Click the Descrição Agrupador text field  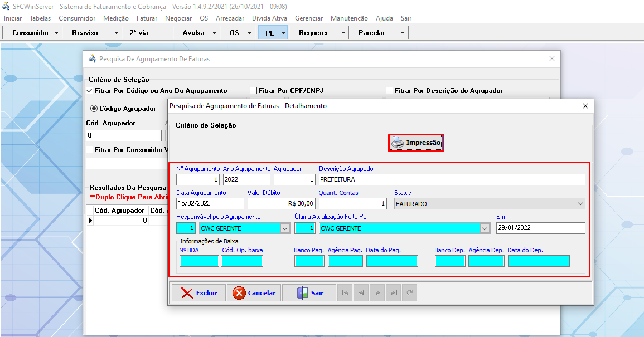pos(452,180)
